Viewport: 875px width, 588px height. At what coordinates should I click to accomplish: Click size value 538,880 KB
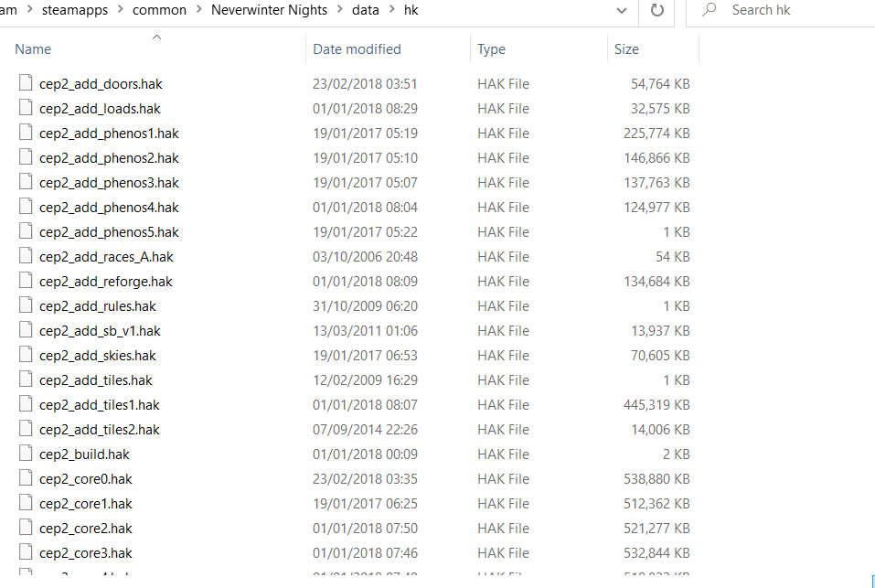click(656, 479)
